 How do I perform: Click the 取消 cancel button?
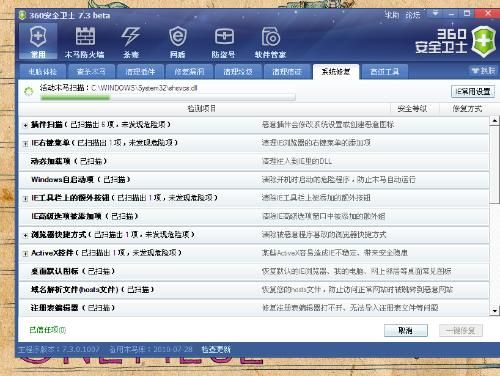coord(406,330)
